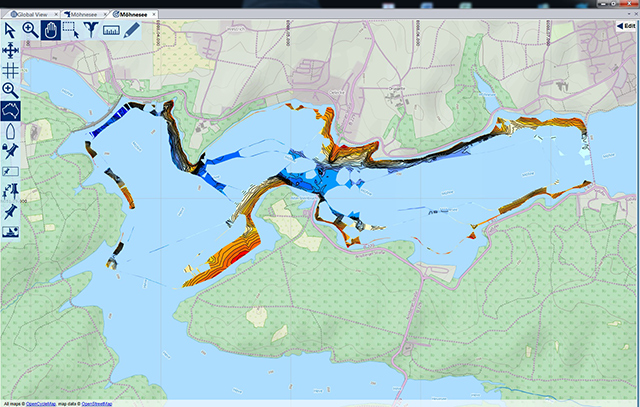
Task: Open the OpenCycleMap attribution link
Action: pos(42,403)
